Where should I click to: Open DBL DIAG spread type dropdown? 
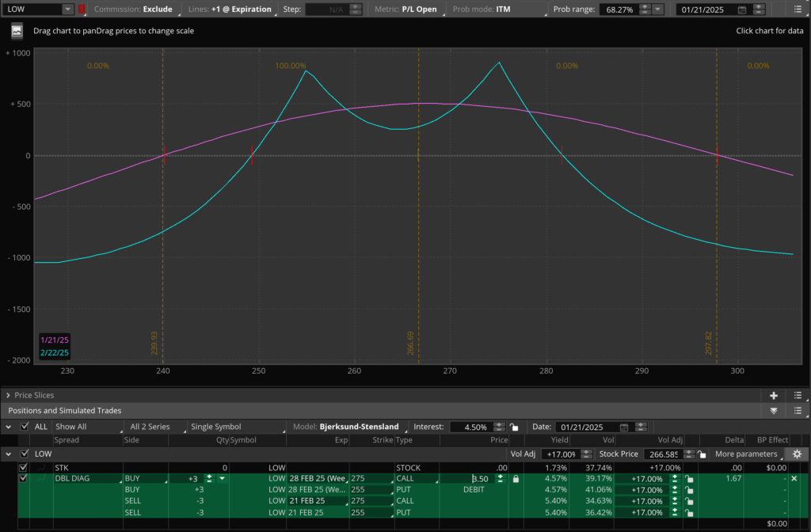coord(87,479)
